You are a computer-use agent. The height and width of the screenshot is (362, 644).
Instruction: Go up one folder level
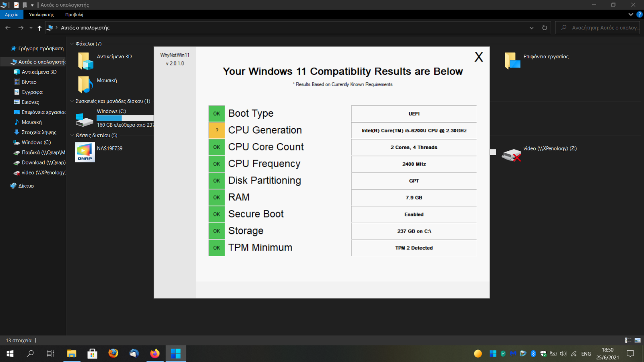(39, 28)
